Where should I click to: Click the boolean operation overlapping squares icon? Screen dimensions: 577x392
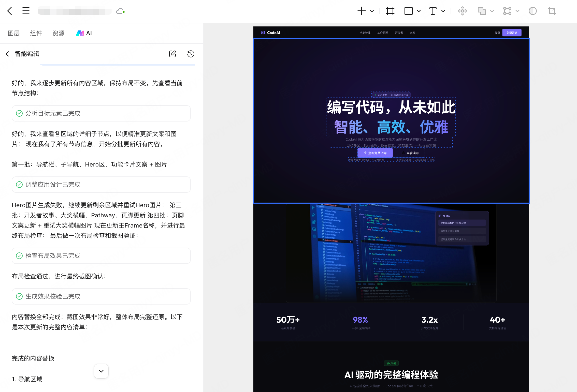[482, 11]
